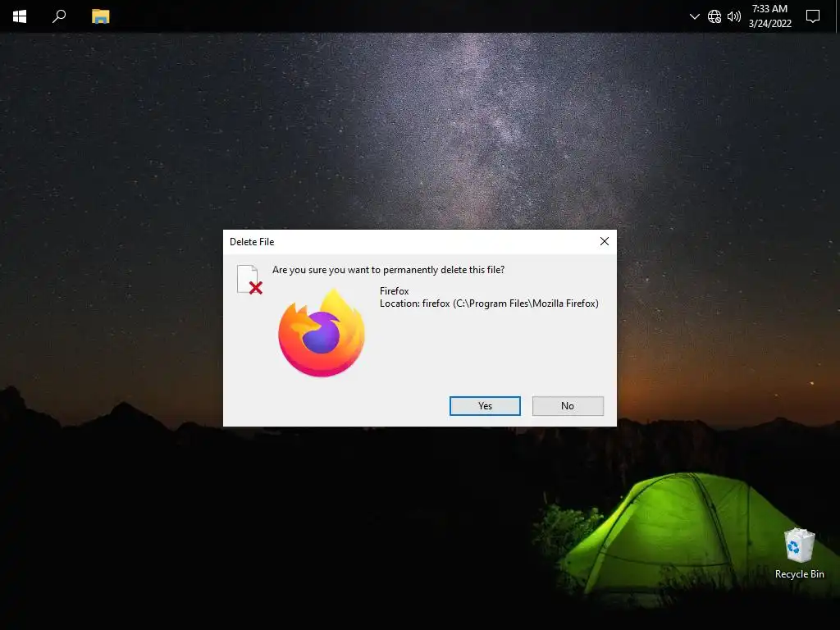Select the Recycle Bin desktop icon
This screenshot has height=630, width=840.
click(799, 554)
